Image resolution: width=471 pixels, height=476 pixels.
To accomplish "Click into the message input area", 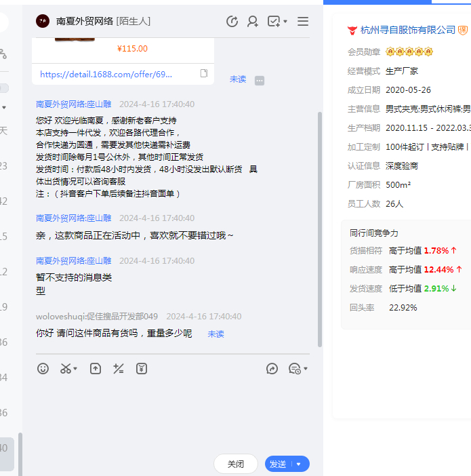I will (x=169, y=414).
